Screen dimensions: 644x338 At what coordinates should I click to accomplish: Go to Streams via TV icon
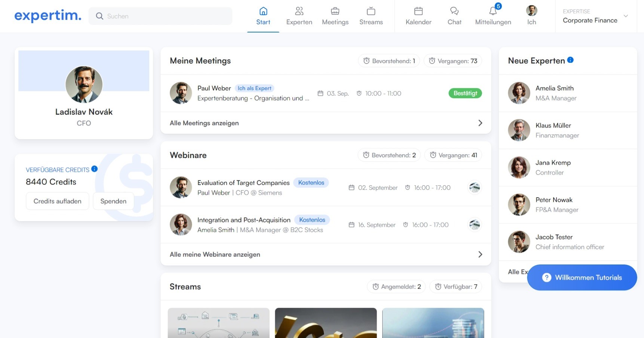371,11
